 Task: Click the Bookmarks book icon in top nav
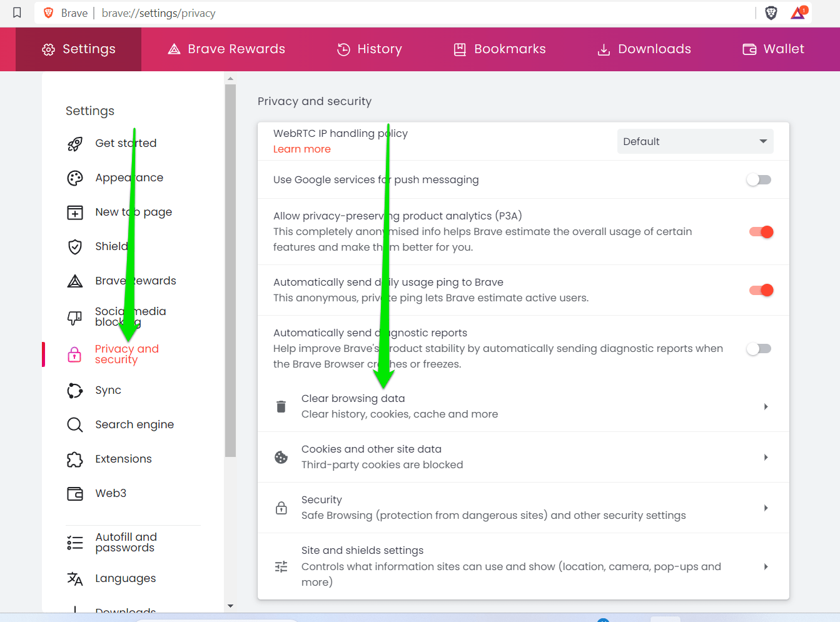460,49
